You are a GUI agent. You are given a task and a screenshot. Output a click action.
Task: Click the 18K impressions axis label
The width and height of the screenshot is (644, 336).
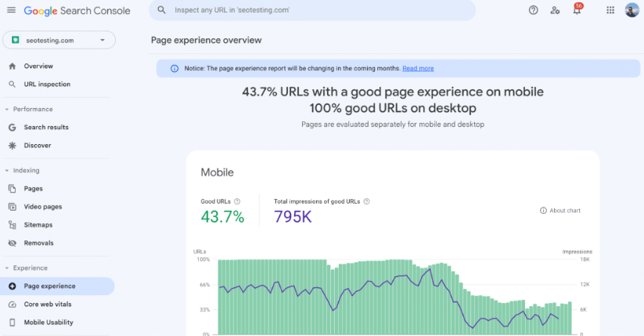pyautogui.click(x=585, y=259)
